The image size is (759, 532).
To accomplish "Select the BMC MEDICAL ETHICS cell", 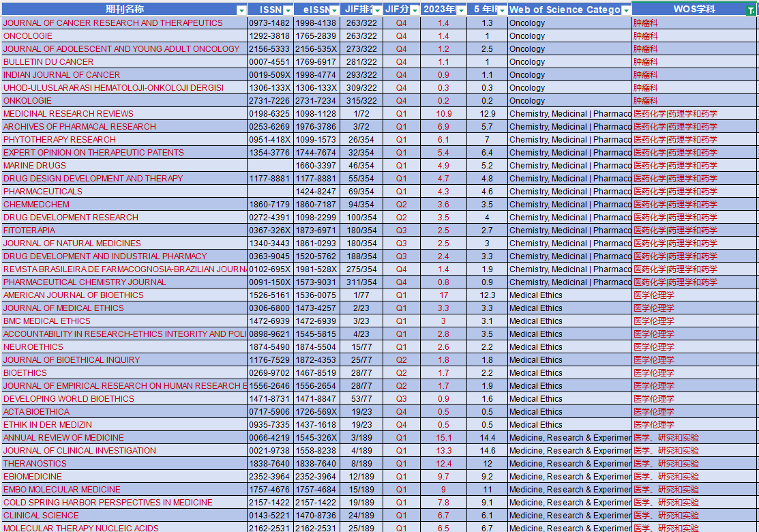I will pos(124,321).
